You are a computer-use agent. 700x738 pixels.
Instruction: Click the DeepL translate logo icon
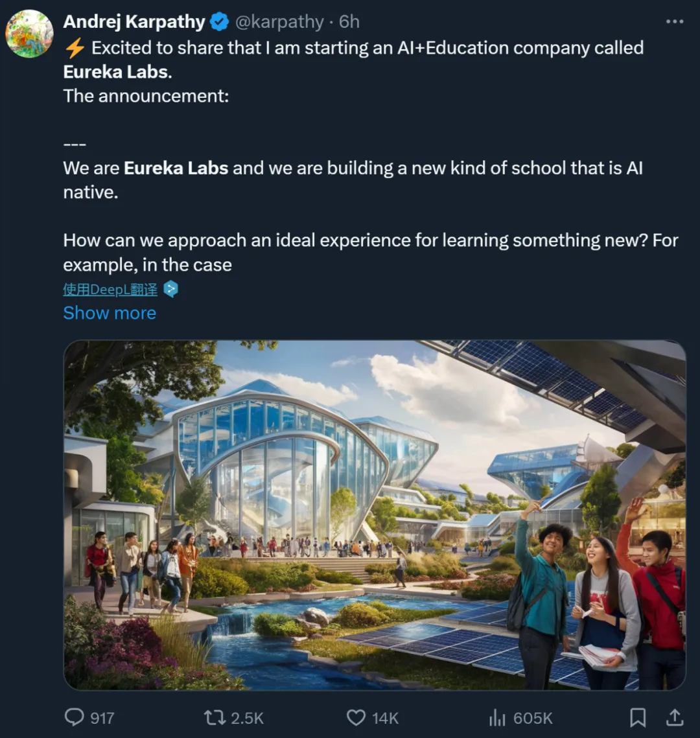pos(171,289)
